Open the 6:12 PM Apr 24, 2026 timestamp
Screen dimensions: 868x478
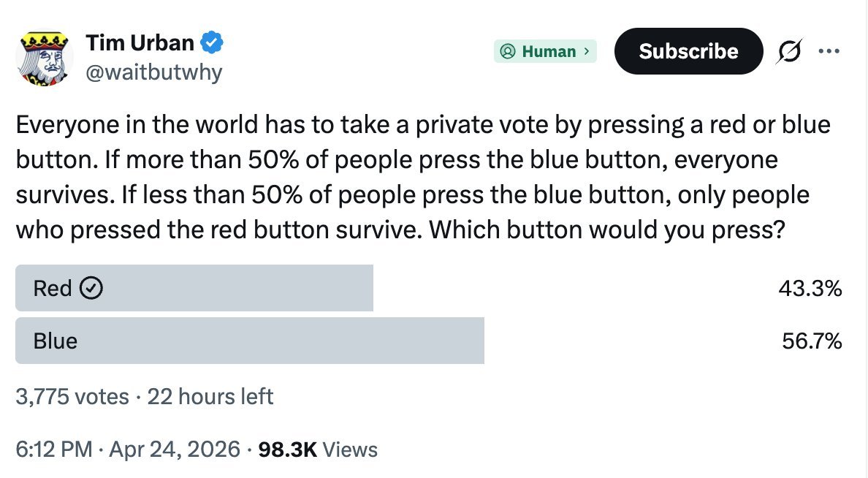(128, 449)
